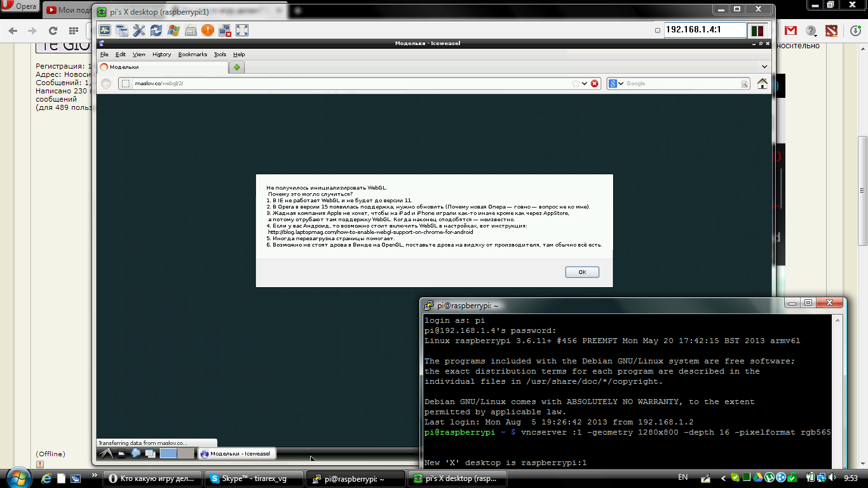
Task: Click the Windows flag icon in VNC toolbar
Action: coord(173,30)
